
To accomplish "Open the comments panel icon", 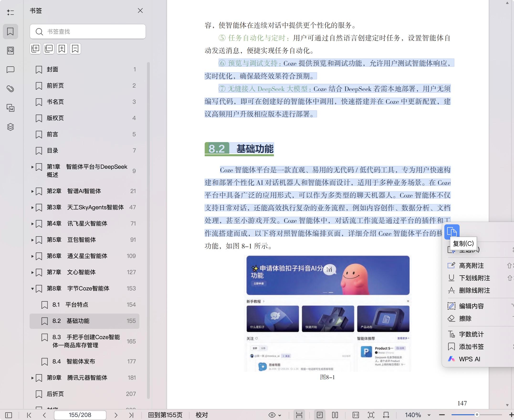I will [x=10, y=70].
